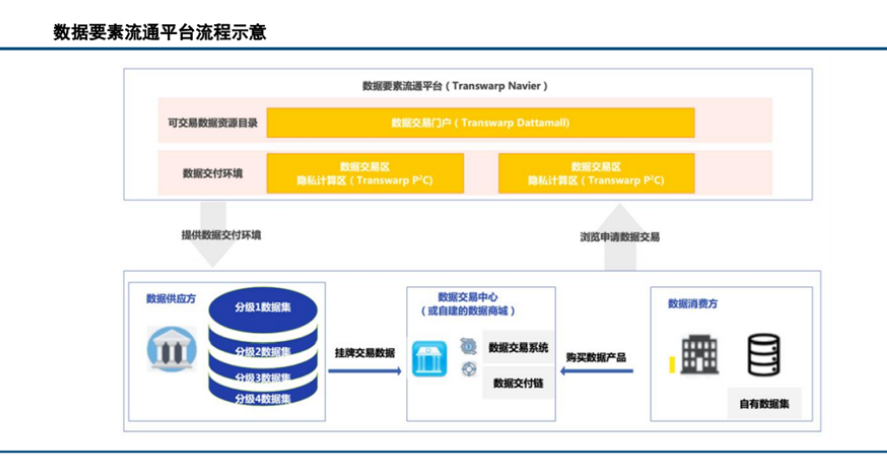The width and height of the screenshot is (887, 456).
Task: Click the small yellow bar beside the building
Action: click(x=671, y=364)
